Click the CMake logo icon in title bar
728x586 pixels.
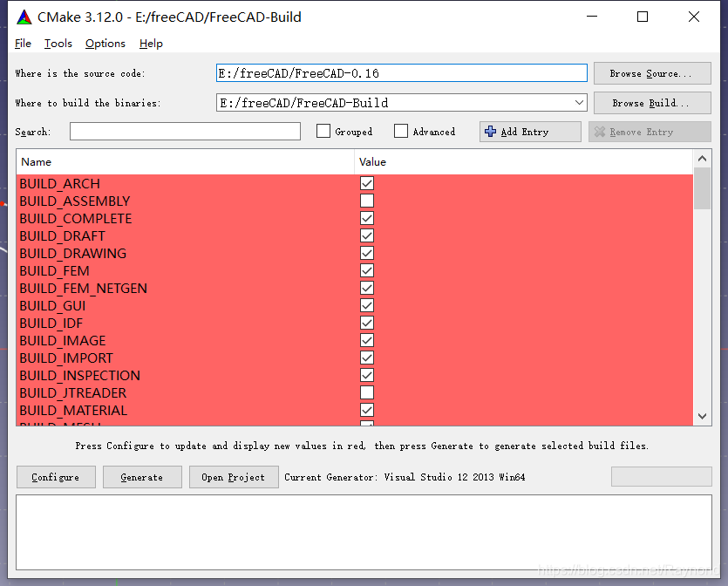tap(24, 17)
